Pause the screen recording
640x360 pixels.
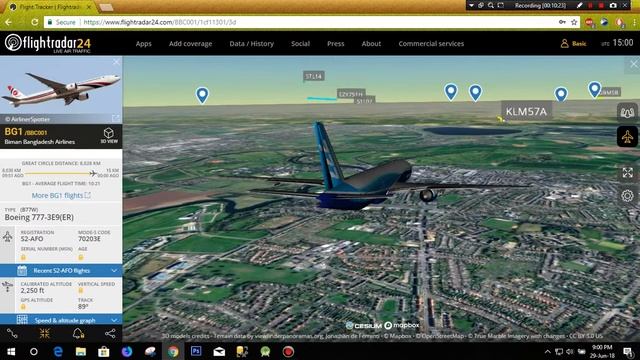tap(590, 6)
